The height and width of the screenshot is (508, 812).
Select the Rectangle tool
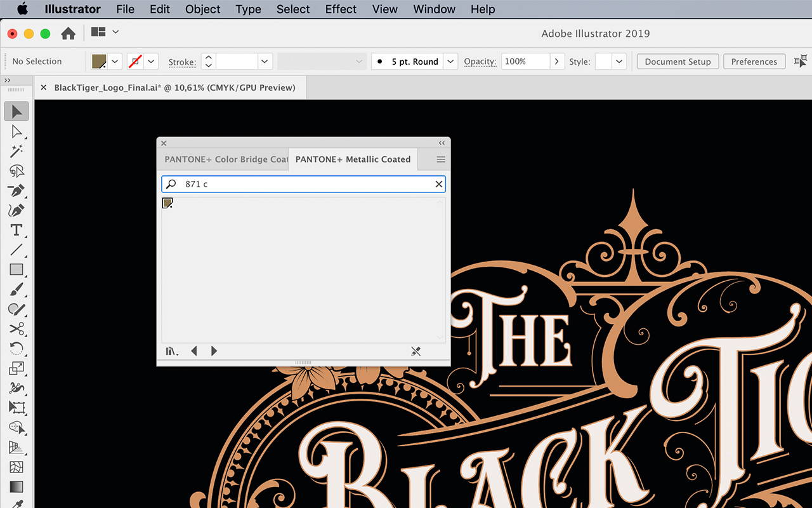click(16, 269)
